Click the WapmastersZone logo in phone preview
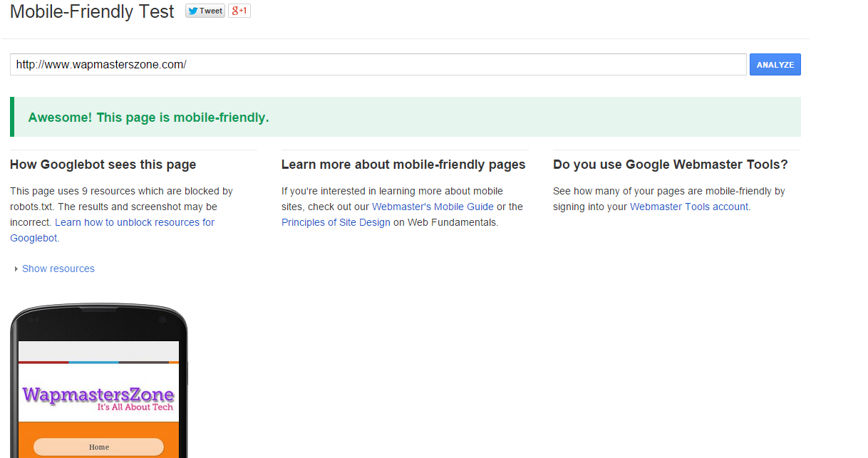Viewport: 868px width, 458px height. [98, 397]
